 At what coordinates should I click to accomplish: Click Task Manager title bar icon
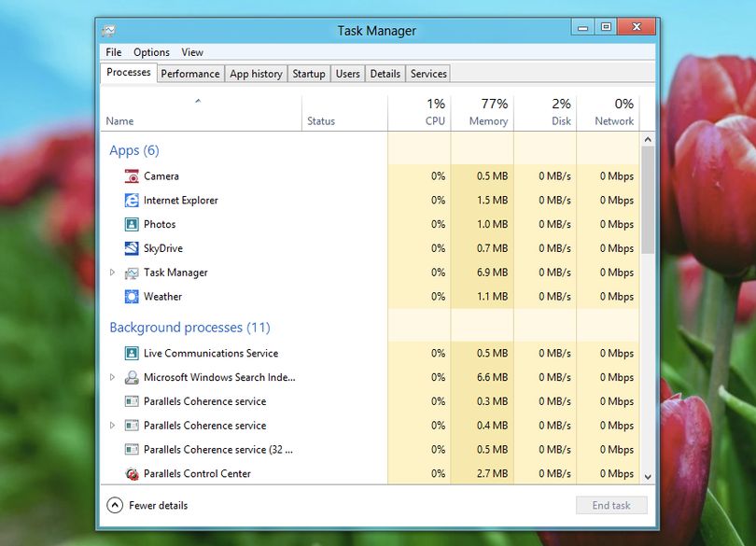click(x=108, y=31)
